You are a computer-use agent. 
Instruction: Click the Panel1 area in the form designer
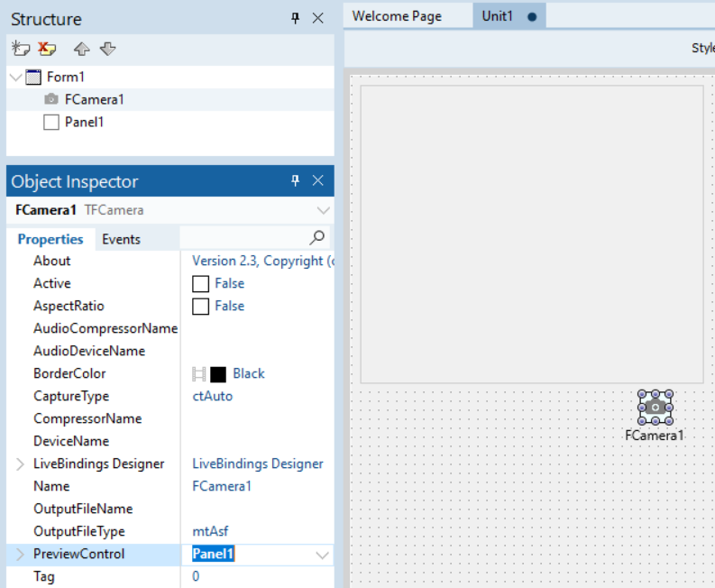pyautogui.click(x=532, y=234)
